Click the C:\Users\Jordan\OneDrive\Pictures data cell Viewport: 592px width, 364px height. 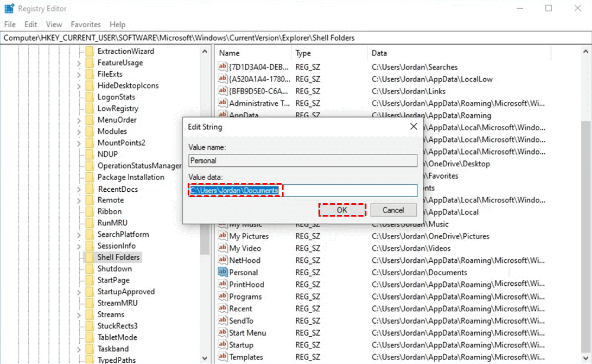[430, 236]
